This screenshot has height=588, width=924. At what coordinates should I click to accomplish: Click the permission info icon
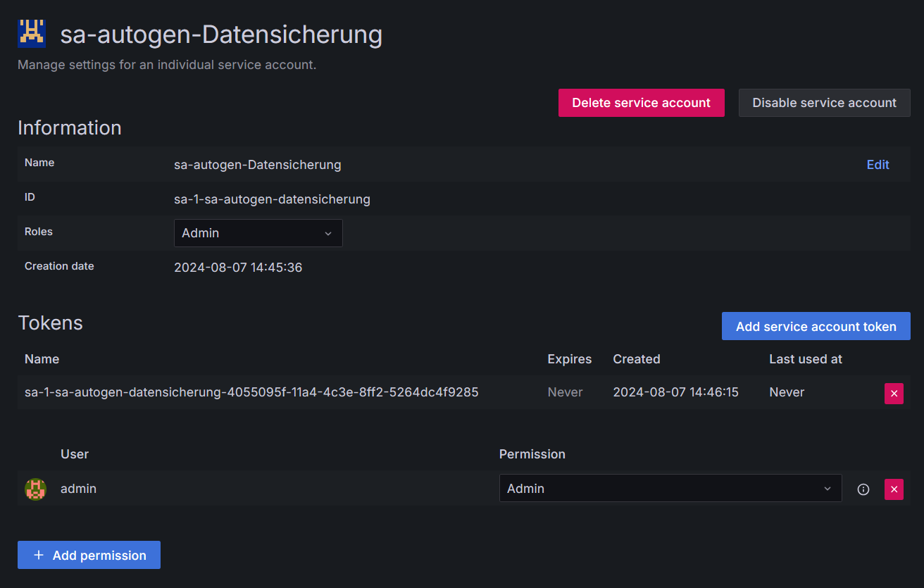point(863,489)
